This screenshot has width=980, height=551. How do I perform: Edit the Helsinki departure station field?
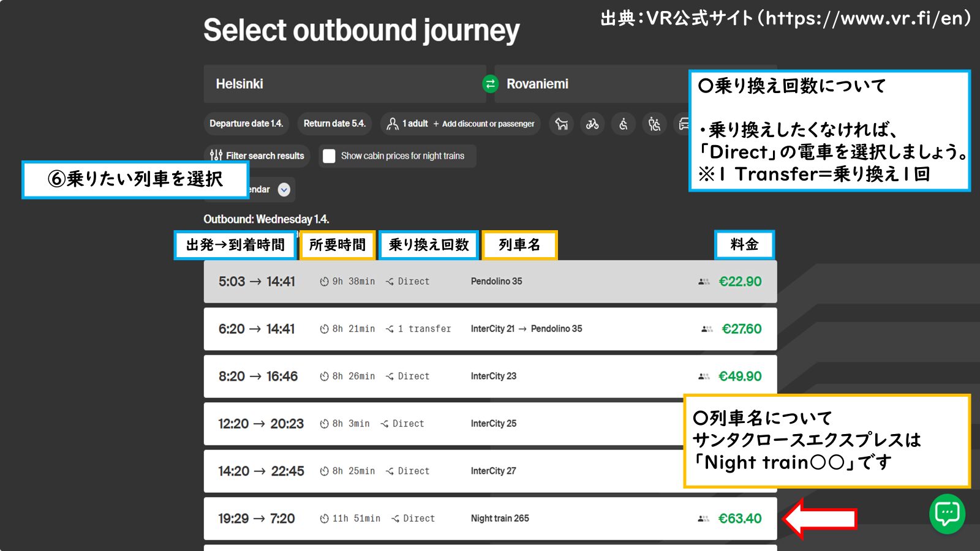pyautogui.click(x=343, y=84)
